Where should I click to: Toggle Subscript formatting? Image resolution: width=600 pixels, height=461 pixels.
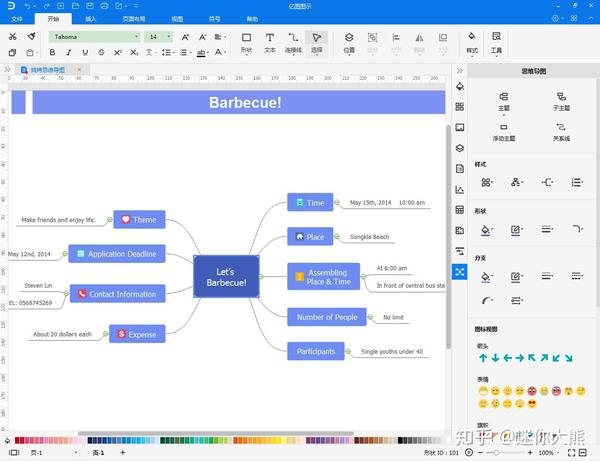click(x=134, y=52)
